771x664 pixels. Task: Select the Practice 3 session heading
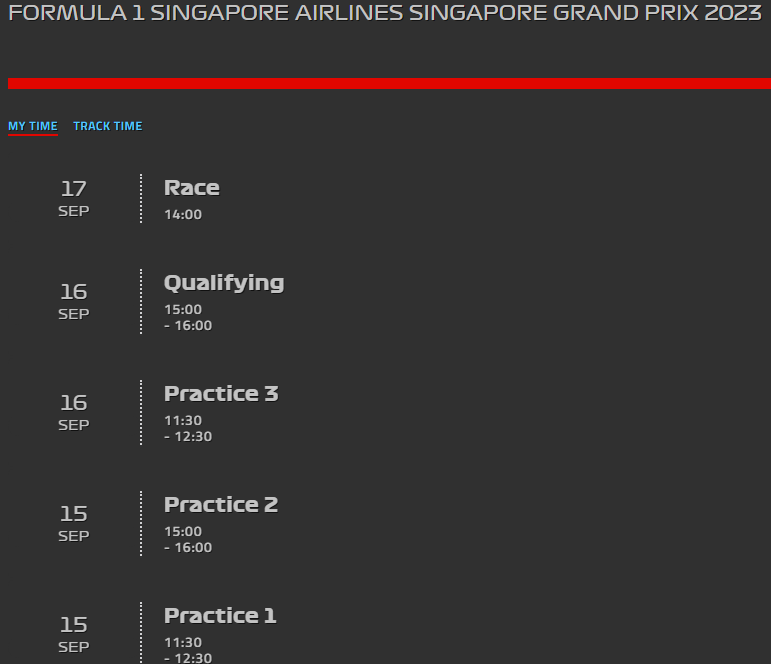point(221,394)
